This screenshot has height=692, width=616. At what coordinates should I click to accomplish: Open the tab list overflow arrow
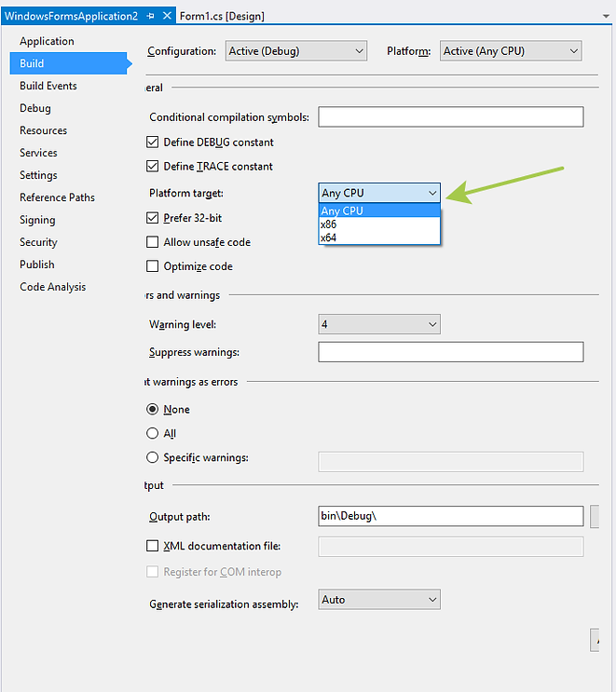[x=607, y=17]
